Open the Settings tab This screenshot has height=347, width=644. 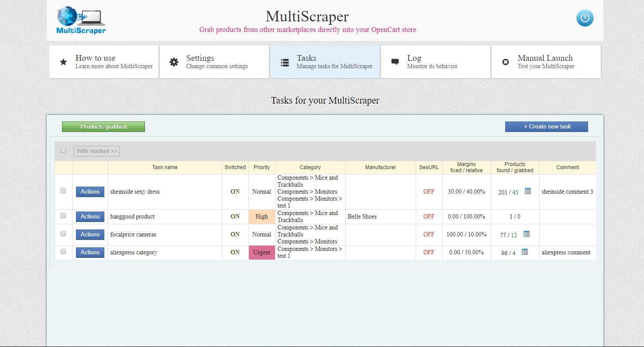pyautogui.click(x=214, y=62)
